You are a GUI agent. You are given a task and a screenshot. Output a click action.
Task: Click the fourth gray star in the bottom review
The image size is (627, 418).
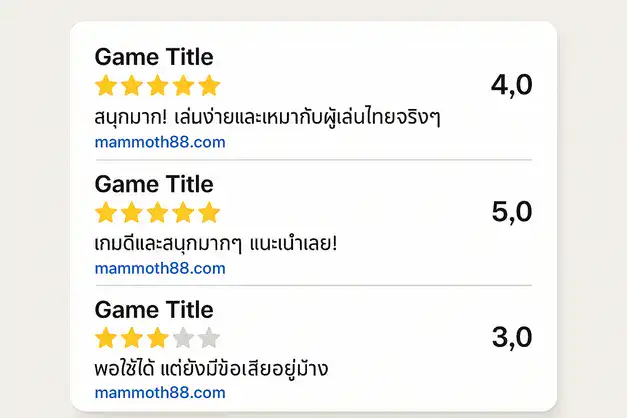pos(182,338)
